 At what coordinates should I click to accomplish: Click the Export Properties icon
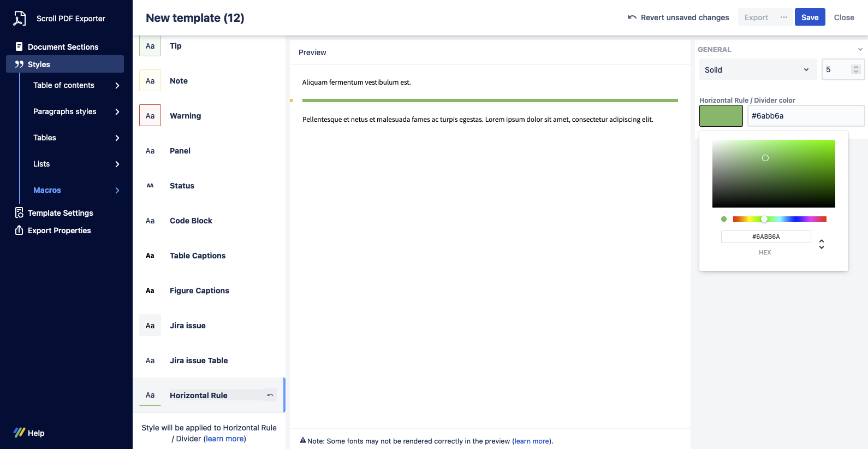[19, 231]
